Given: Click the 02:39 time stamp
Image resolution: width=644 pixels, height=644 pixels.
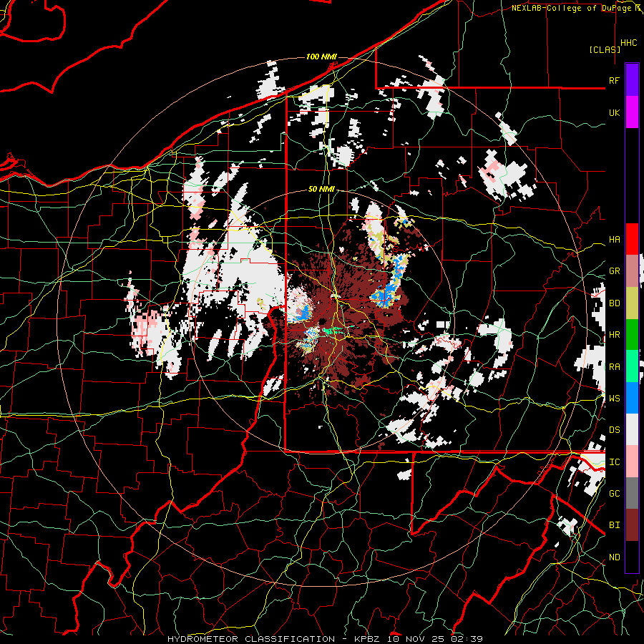Looking at the screenshot, I should pyautogui.click(x=467, y=639).
